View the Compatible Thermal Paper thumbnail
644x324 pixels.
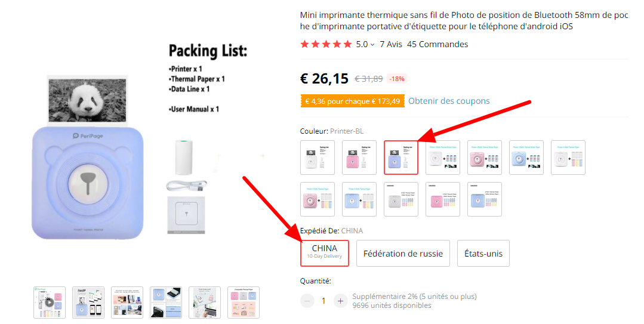point(244,302)
